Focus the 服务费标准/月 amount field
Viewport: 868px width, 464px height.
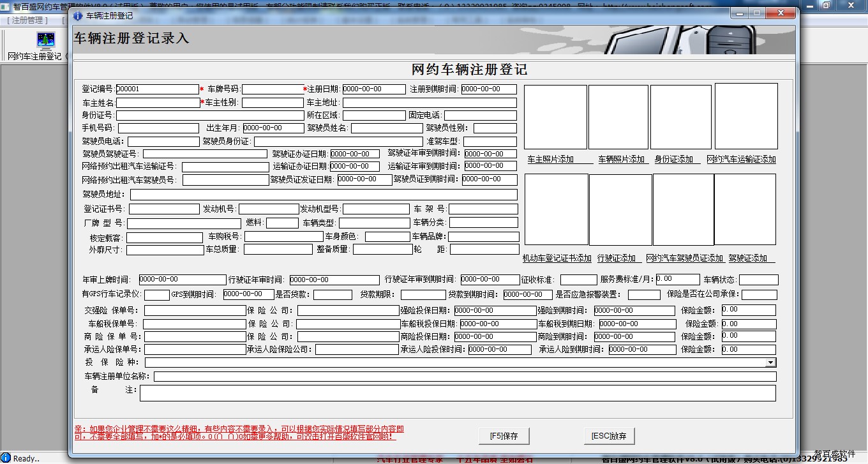tap(677, 279)
